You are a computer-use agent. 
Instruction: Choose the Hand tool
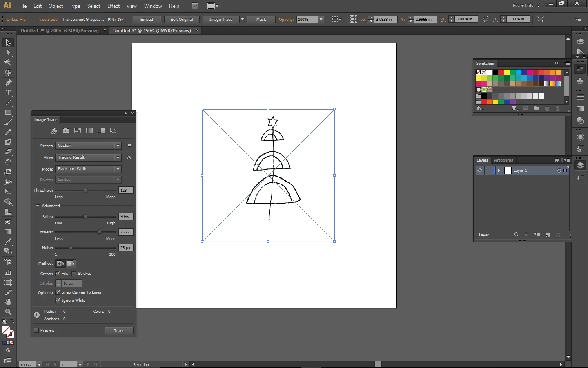8,302
